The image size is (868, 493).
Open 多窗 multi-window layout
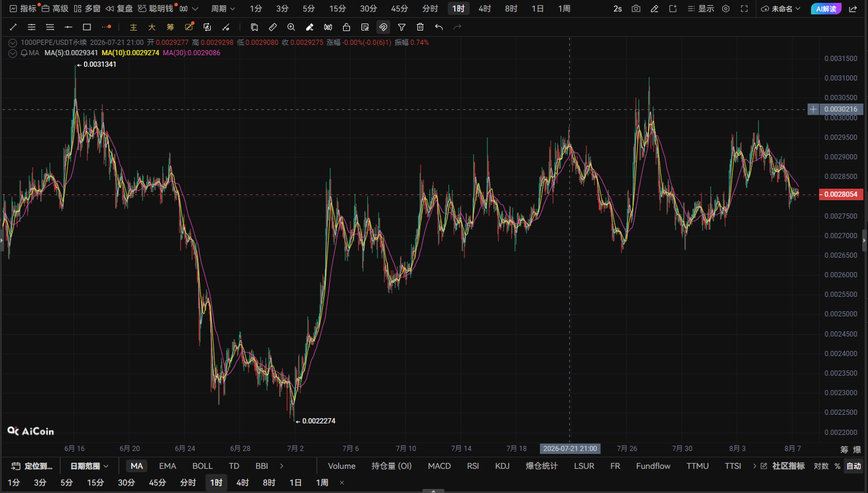87,9
